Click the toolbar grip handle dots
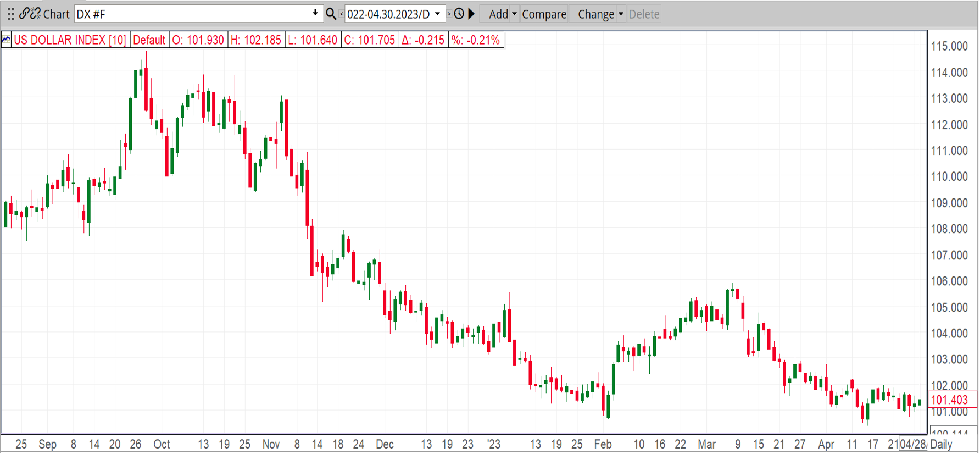 point(10,14)
